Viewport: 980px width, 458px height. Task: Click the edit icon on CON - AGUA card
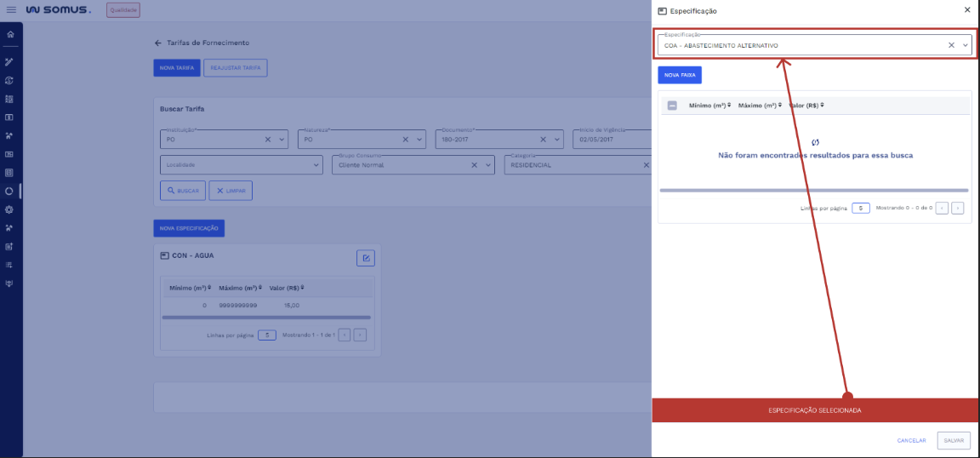coord(365,258)
